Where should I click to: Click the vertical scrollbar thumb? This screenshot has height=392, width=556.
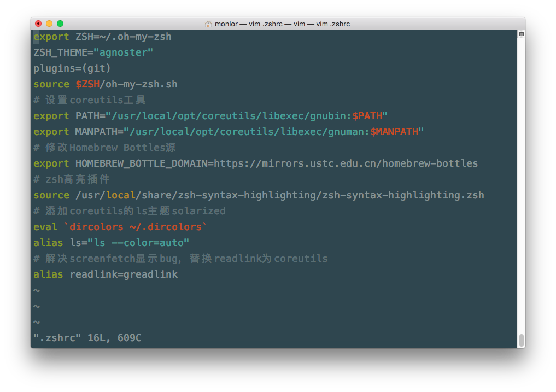click(521, 340)
